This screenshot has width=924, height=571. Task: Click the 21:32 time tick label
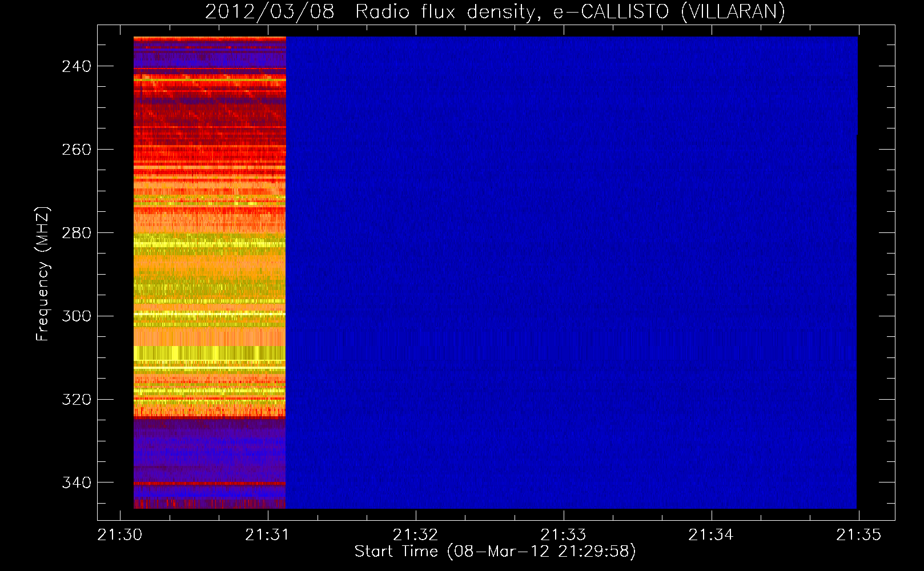pyautogui.click(x=416, y=534)
